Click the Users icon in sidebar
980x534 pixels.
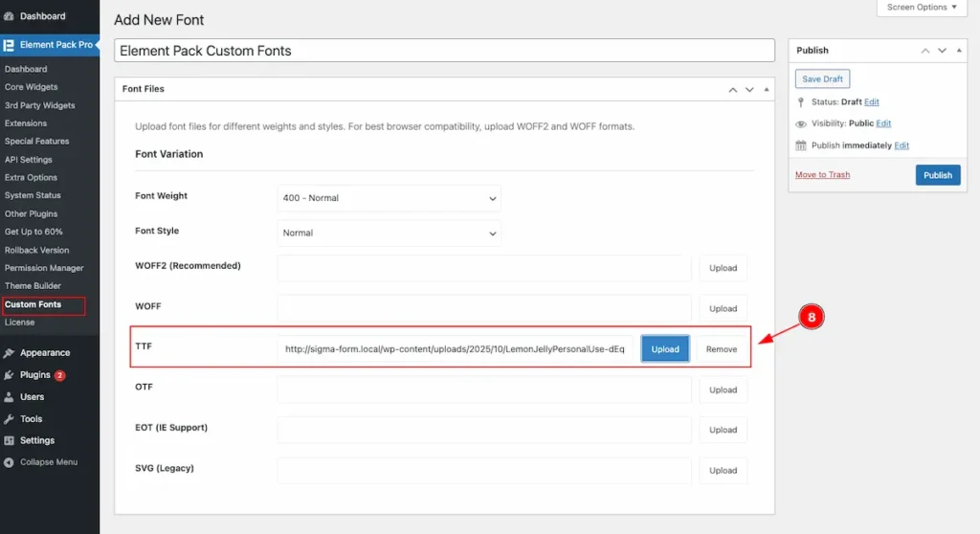(10, 397)
